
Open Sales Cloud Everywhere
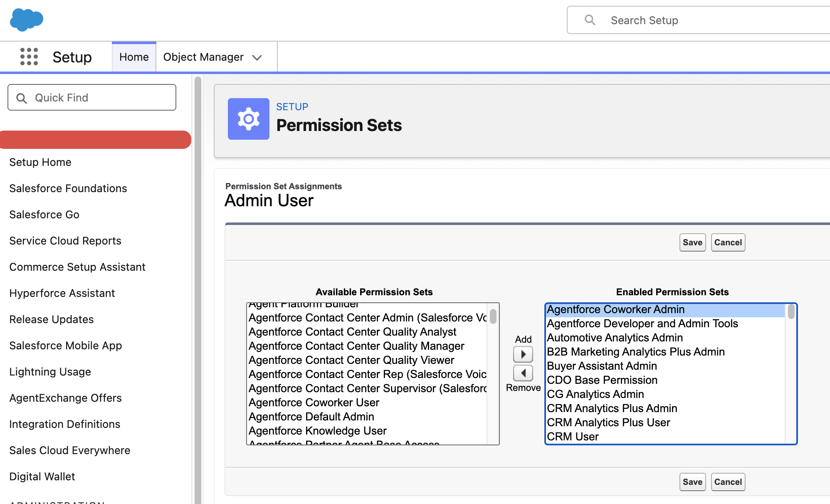[x=70, y=450]
